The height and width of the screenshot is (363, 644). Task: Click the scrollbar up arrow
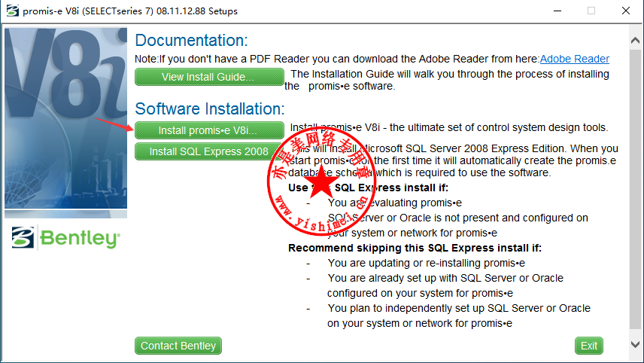point(635,40)
